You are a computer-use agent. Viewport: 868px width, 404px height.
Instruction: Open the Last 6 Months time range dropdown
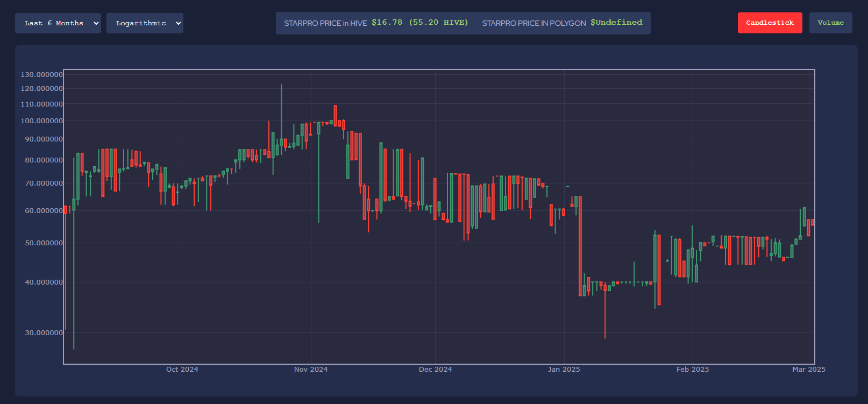58,23
